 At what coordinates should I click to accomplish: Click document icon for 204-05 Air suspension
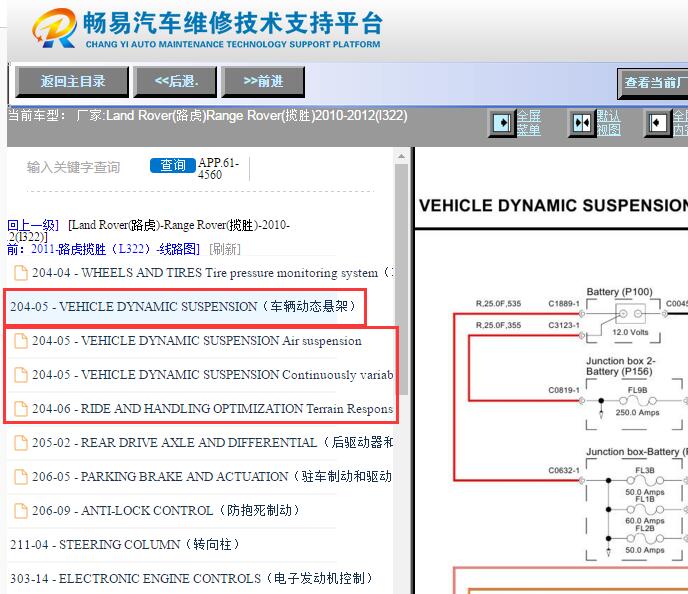pos(21,340)
